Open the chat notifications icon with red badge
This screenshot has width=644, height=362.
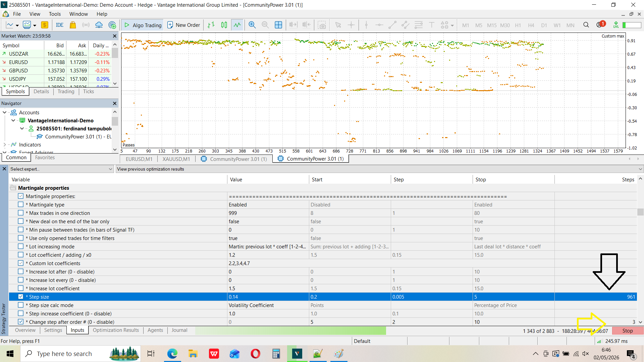click(600, 24)
